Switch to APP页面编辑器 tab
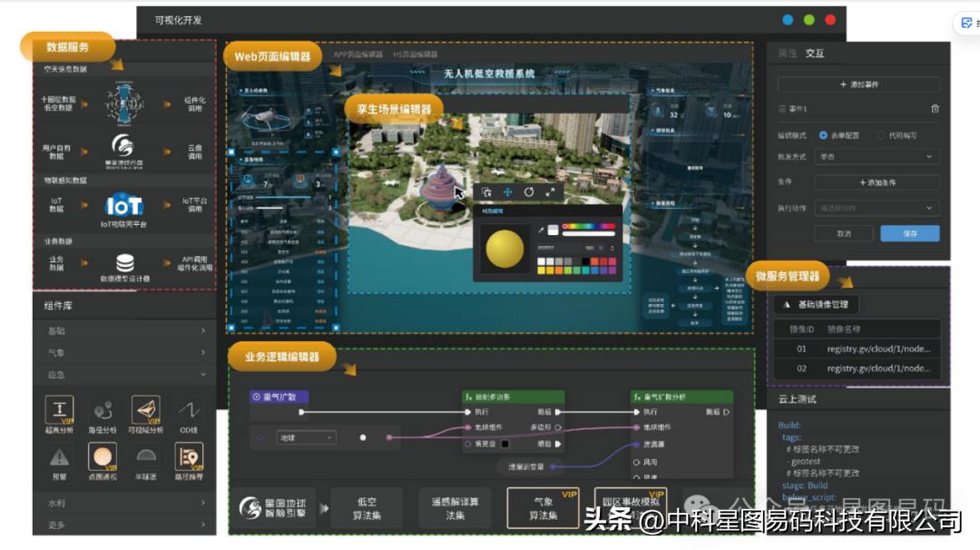 358,56
